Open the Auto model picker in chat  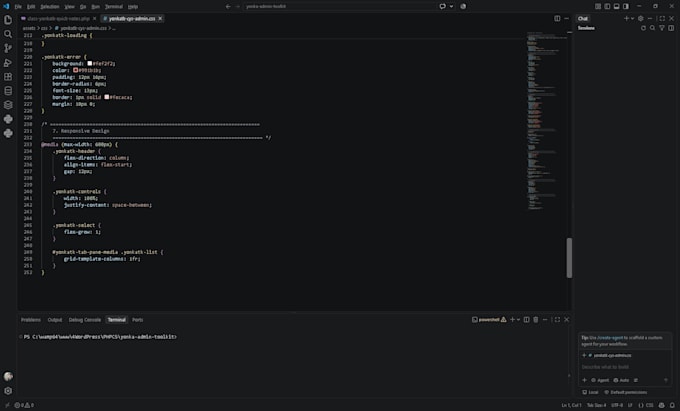tap(621, 380)
